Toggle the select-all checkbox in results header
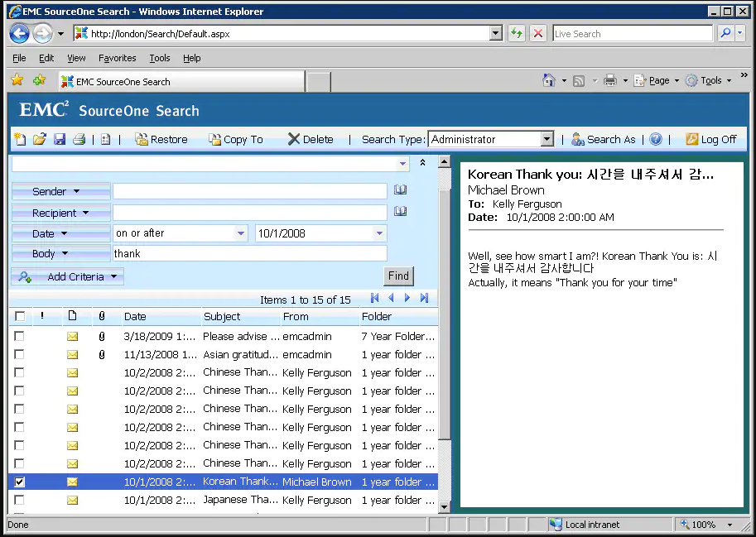756x537 pixels. (x=19, y=316)
